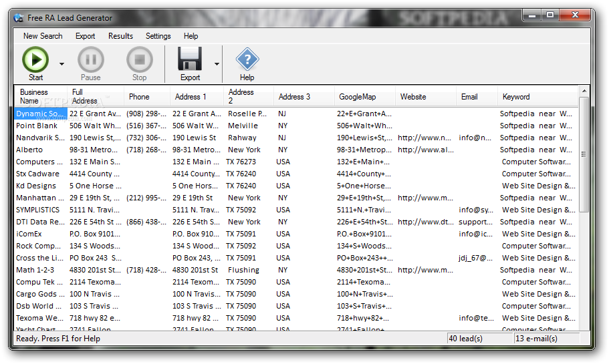Sort by Phone column header
609x364 pixels.
[147, 96]
